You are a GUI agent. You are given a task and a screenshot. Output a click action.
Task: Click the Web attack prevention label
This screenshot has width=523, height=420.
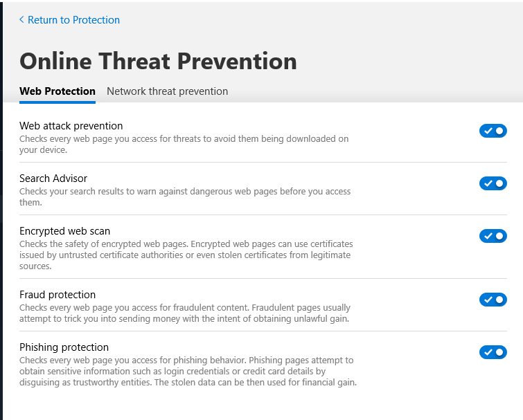coord(71,126)
